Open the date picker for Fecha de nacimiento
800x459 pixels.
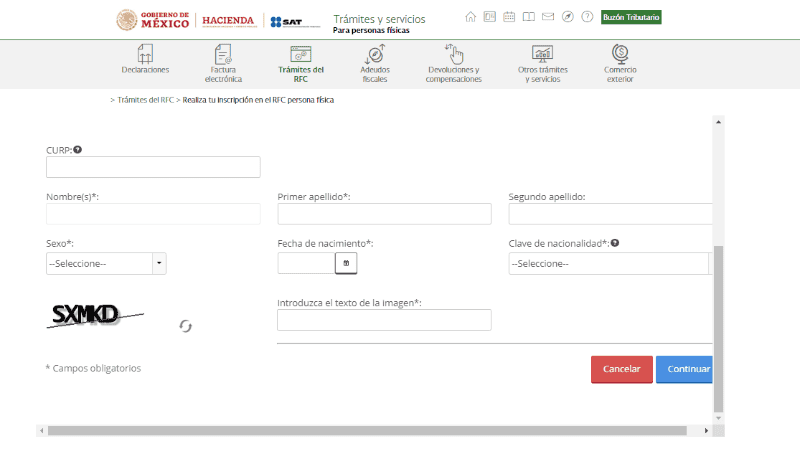pos(346,263)
